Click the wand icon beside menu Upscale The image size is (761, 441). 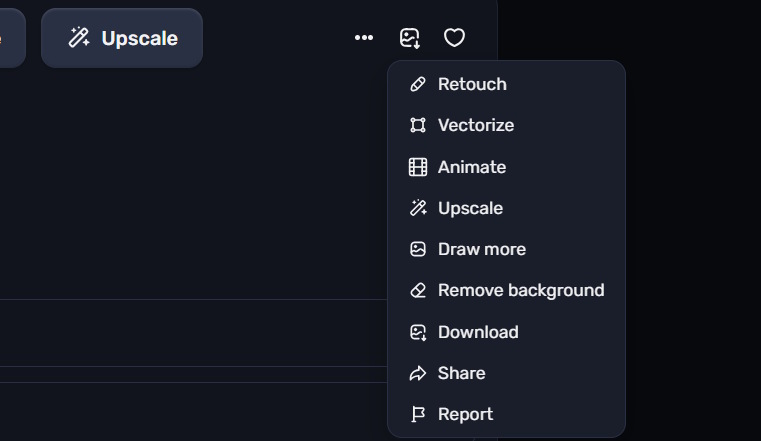pyautogui.click(x=418, y=208)
